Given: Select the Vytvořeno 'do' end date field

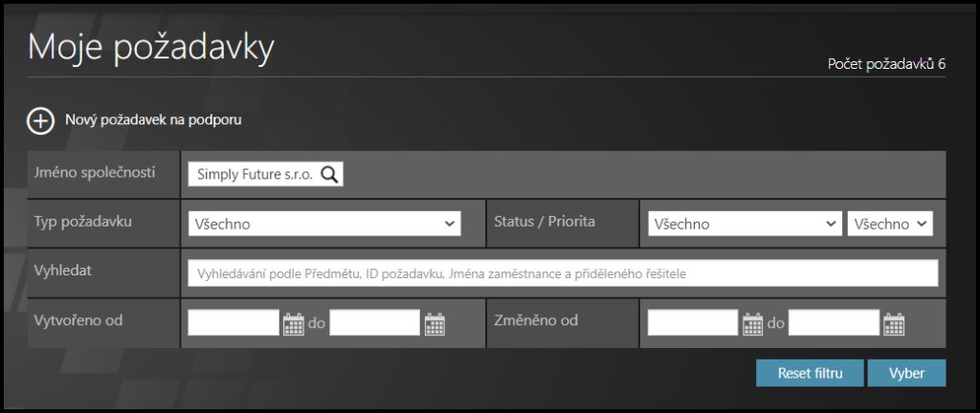Looking at the screenshot, I should click(x=375, y=323).
